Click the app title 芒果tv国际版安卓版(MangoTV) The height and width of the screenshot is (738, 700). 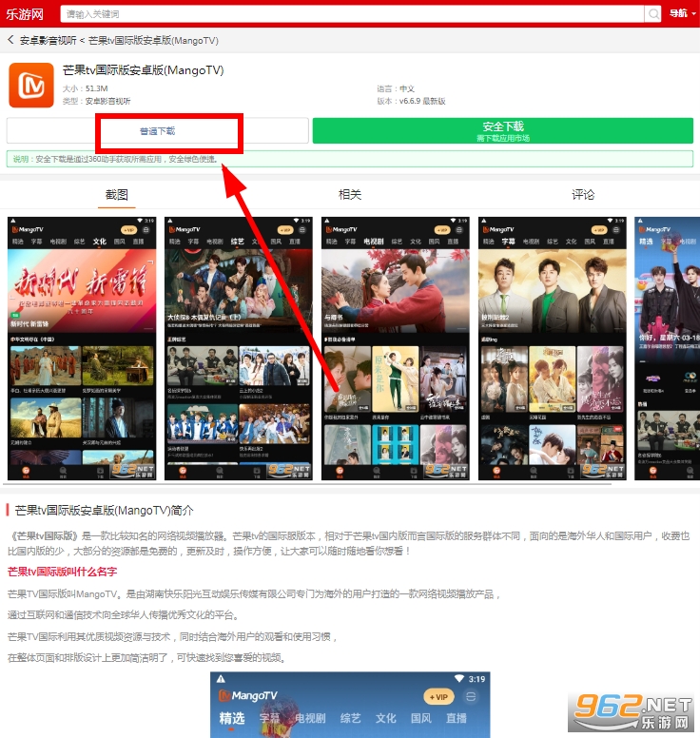click(x=143, y=70)
